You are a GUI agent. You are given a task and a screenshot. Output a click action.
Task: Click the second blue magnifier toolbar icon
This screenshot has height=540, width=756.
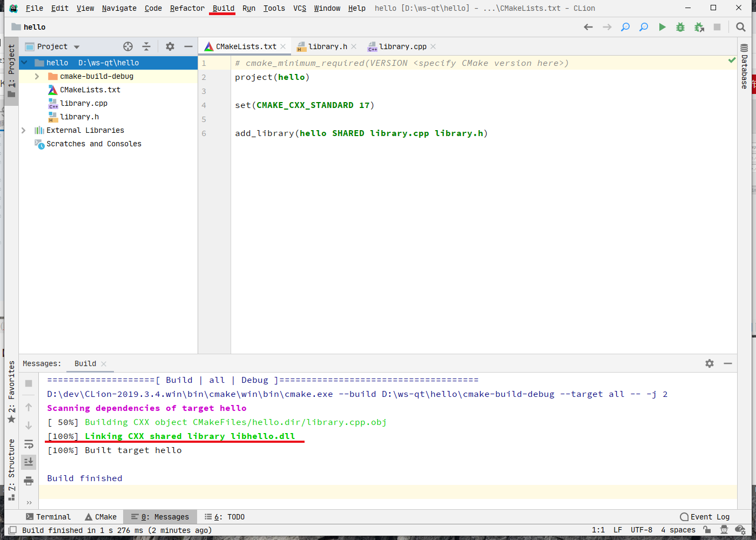pyautogui.click(x=644, y=27)
